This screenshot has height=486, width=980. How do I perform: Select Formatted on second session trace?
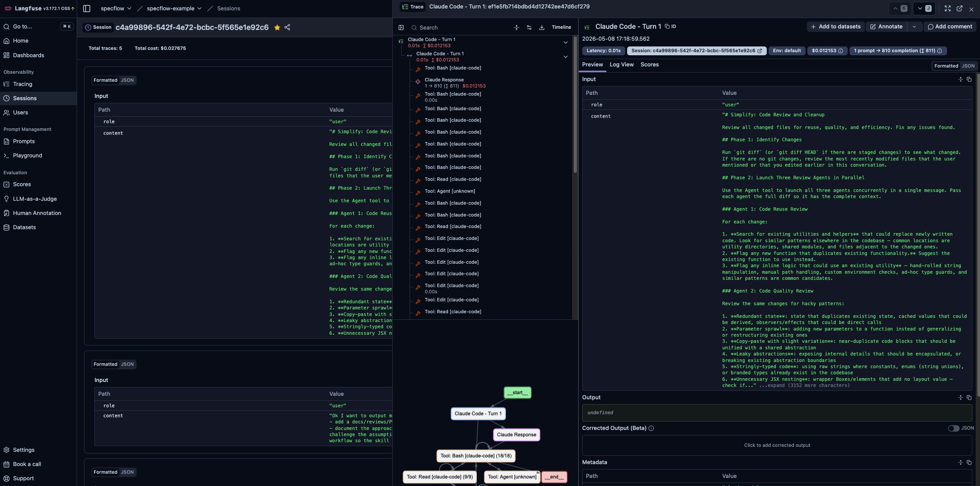click(x=105, y=364)
